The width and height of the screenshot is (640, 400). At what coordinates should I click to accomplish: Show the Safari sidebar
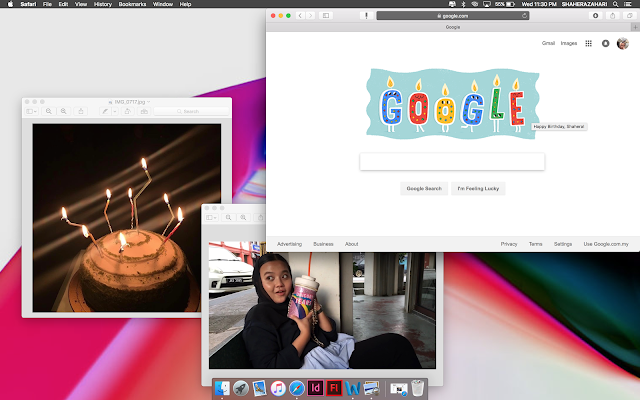(x=326, y=16)
